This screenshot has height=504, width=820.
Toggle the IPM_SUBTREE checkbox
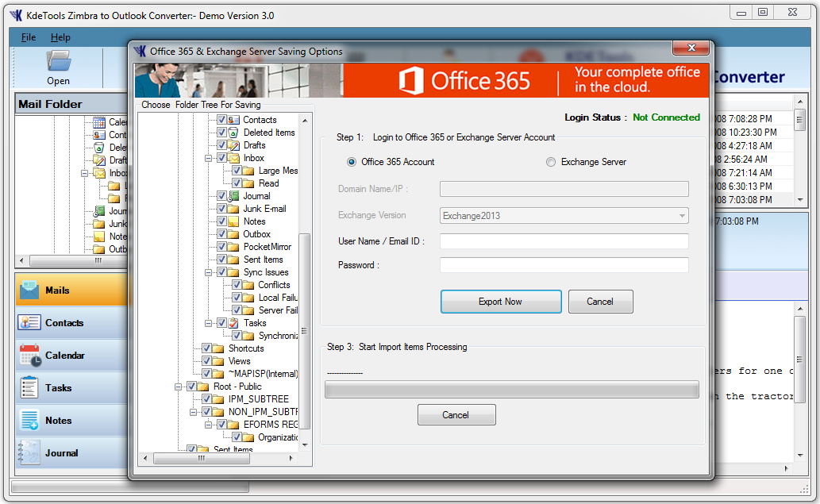pos(206,399)
